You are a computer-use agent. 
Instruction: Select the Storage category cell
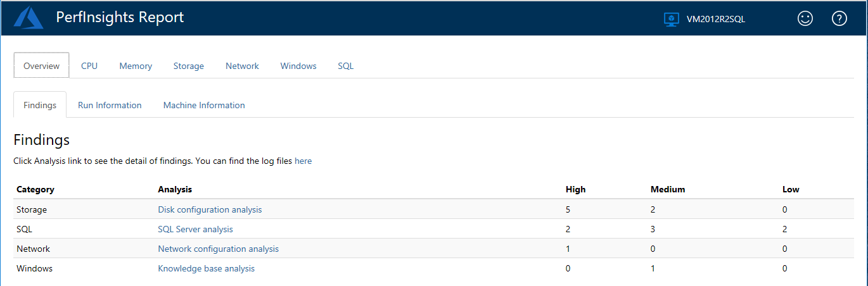click(x=32, y=209)
